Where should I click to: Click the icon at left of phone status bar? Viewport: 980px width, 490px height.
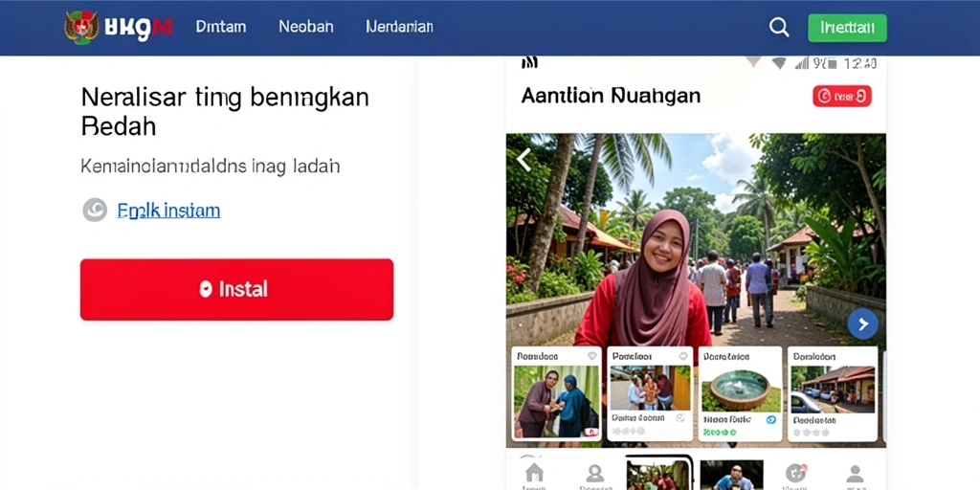click(x=529, y=62)
